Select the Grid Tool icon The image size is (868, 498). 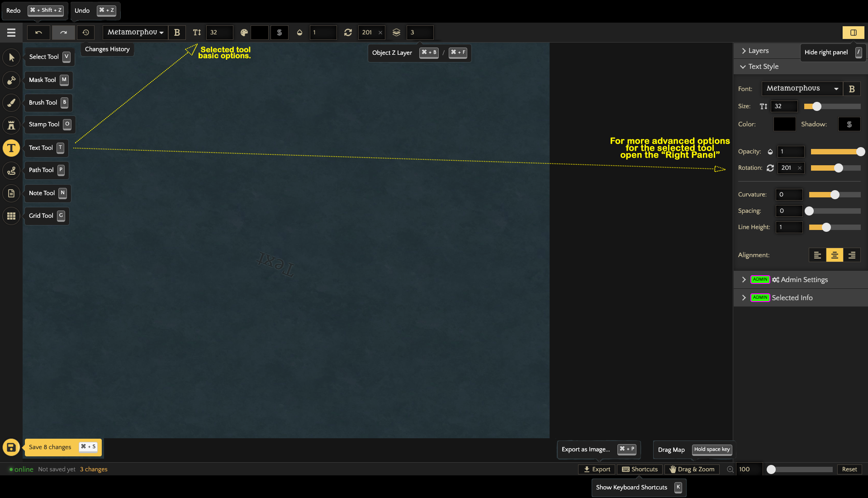pyautogui.click(x=11, y=216)
